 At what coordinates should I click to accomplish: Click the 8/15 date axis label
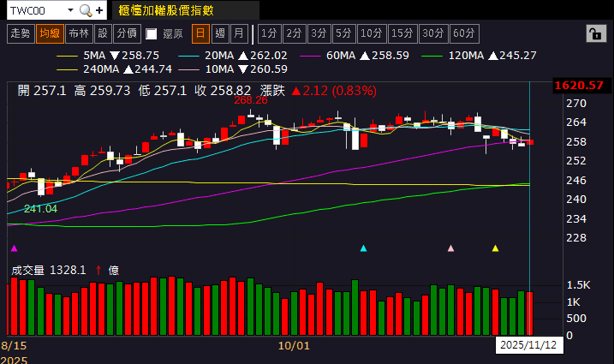pos(14,346)
